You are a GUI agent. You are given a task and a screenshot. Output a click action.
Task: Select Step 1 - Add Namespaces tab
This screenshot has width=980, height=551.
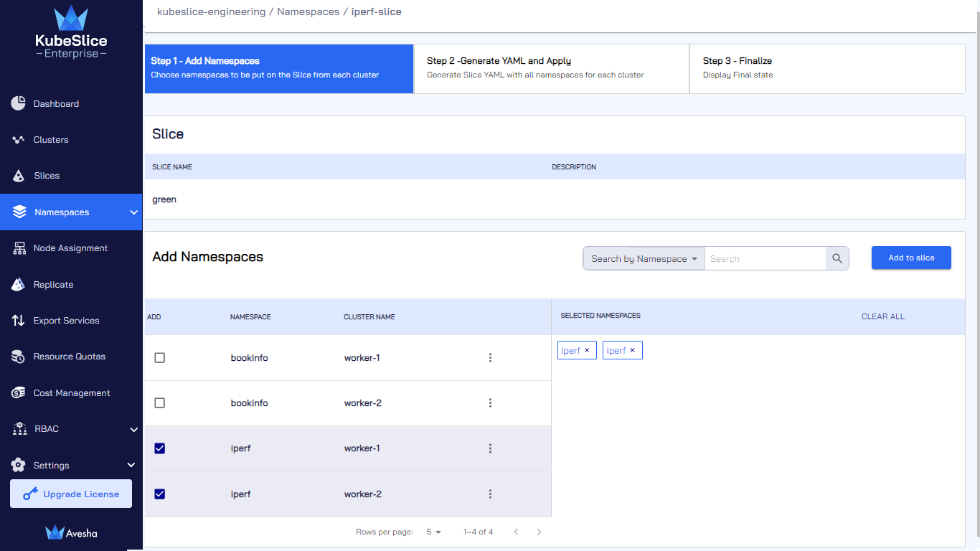click(279, 69)
